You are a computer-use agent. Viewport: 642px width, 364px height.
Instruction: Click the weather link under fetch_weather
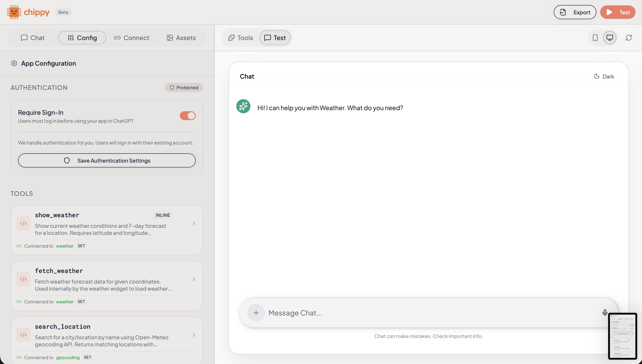(65, 302)
